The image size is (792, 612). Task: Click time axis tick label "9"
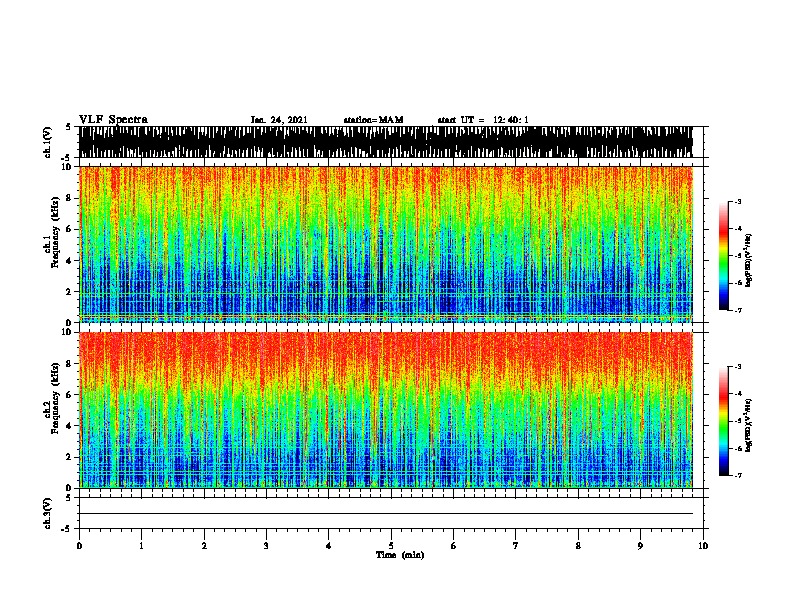(x=640, y=545)
